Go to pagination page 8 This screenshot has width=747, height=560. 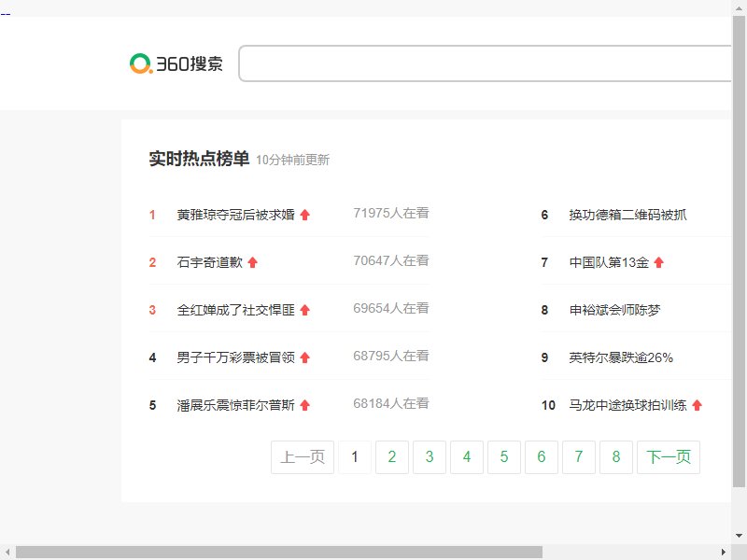616,457
